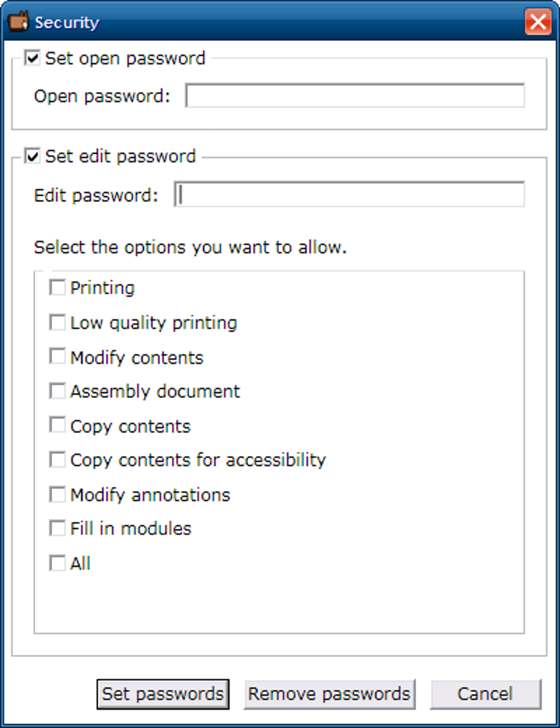560x728 pixels.
Task: Allow Modify annotations permission
Action: [x=57, y=494]
